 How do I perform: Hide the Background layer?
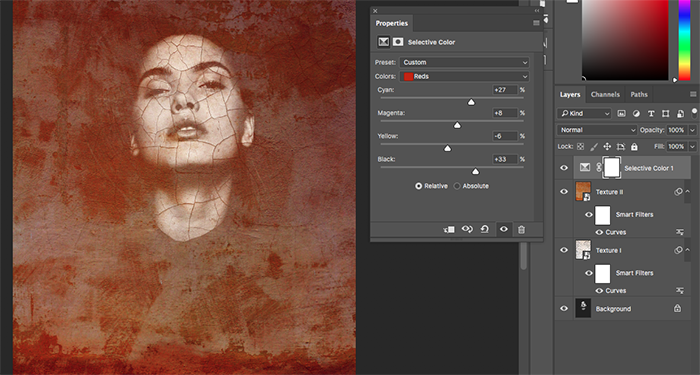(564, 308)
